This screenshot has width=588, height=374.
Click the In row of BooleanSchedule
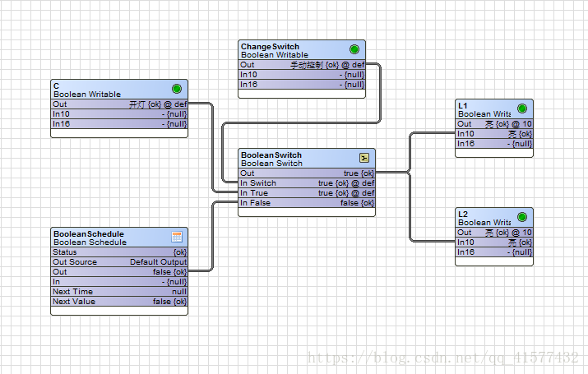pyautogui.click(x=119, y=282)
